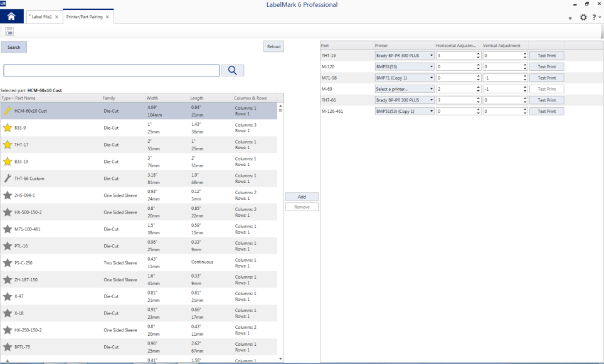604x364 pixels.
Task: Sort by the Width column header
Action: coord(167,98)
